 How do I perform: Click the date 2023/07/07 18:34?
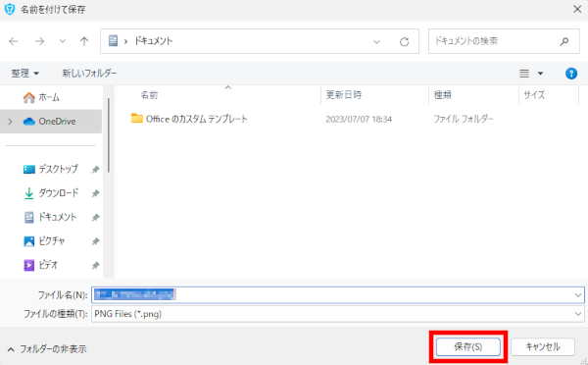coord(359,120)
